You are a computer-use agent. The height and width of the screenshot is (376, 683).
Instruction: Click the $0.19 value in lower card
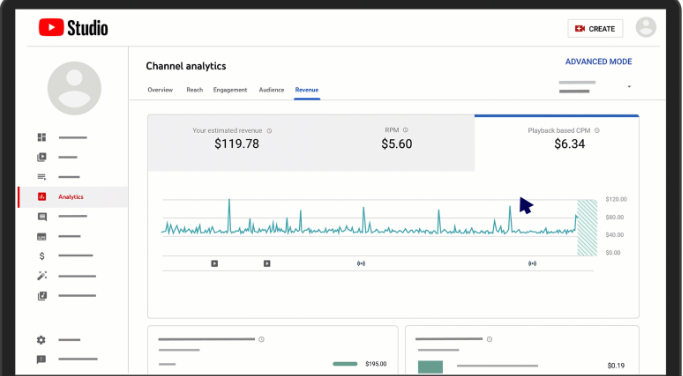616,366
